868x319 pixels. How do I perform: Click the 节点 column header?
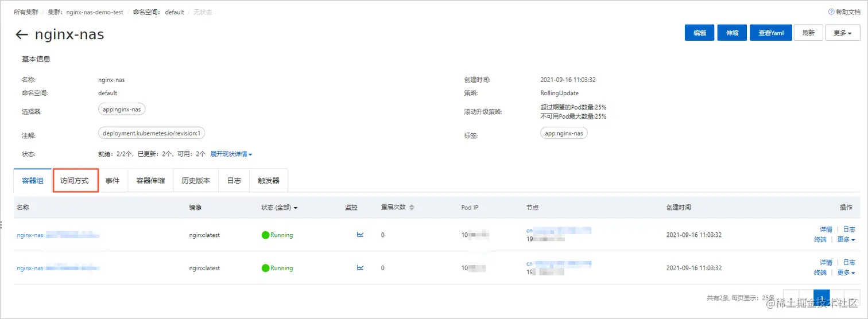pos(532,207)
